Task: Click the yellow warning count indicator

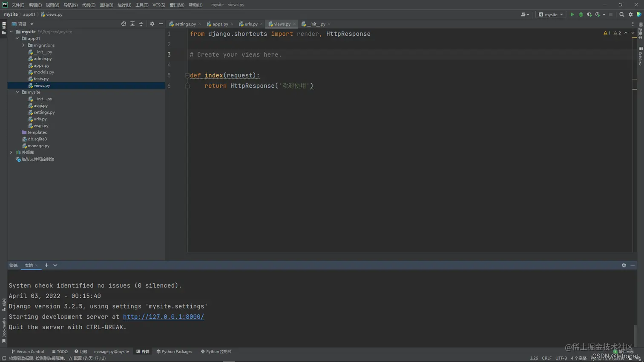Action: (x=607, y=33)
